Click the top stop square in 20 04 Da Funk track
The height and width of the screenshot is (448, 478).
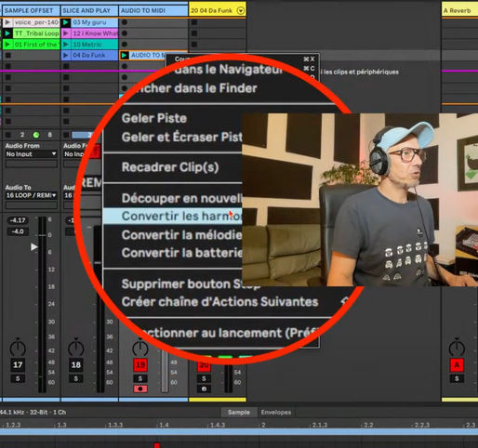pos(194,22)
